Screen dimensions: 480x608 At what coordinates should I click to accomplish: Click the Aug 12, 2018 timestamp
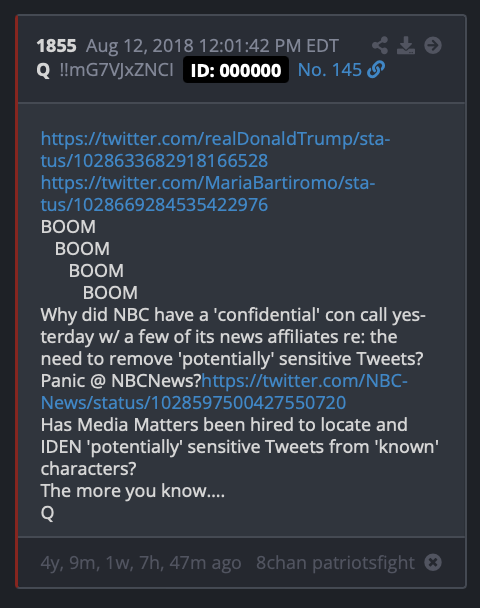click(212, 46)
